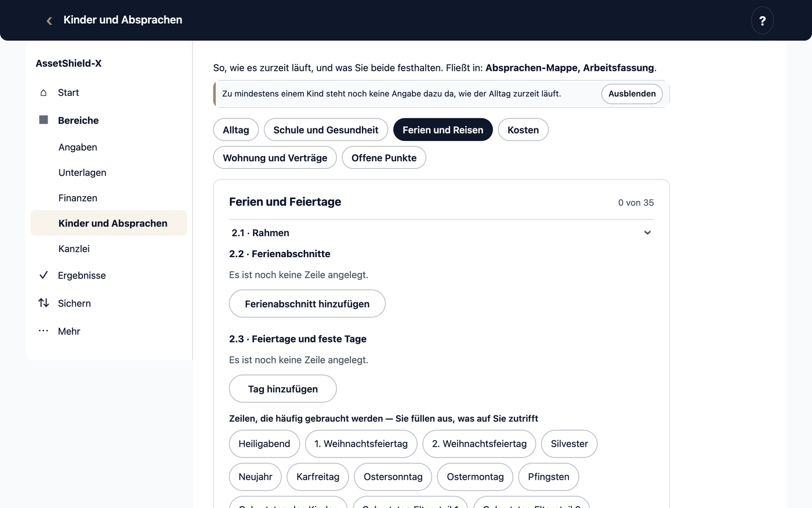Open Kanzlei in the sidebar

tap(109, 249)
